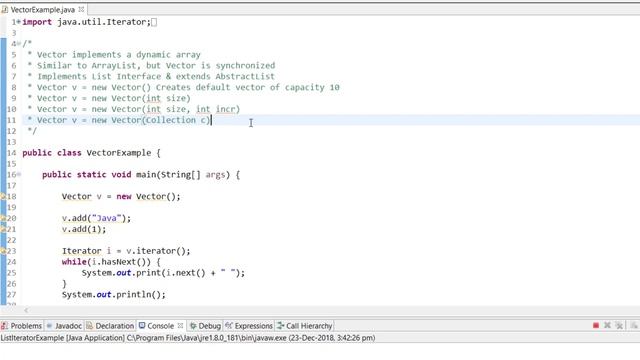Image resolution: width=640 pixels, height=360 pixels.
Task: Click 'Vector v = new Vector();' statement
Action: pyautogui.click(x=121, y=197)
